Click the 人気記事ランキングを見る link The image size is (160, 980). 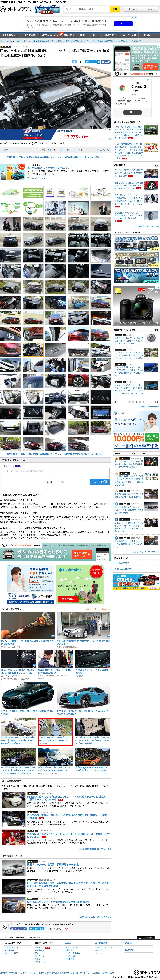click(146, 552)
